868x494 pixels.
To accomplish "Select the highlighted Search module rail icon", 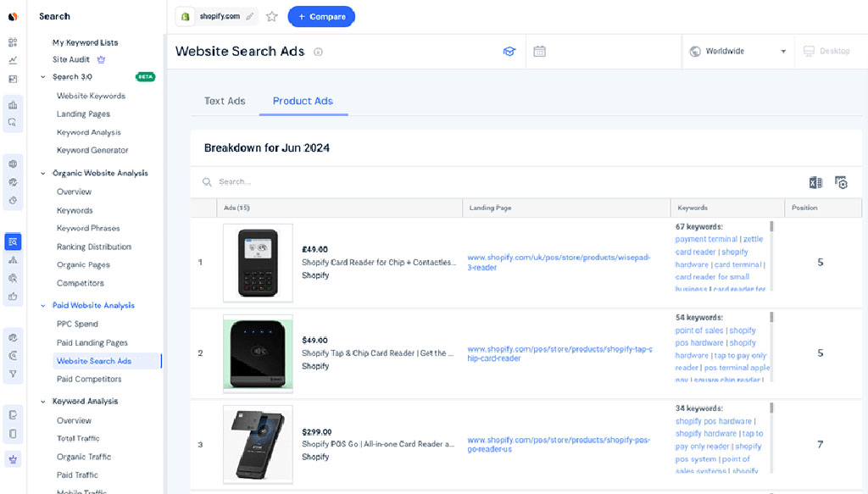I will click(x=13, y=241).
